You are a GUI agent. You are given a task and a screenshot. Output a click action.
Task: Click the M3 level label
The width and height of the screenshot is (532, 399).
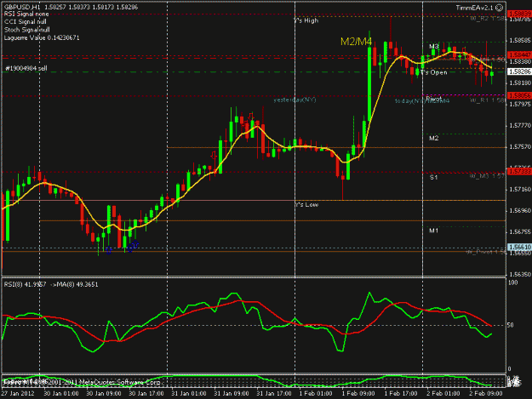click(433, 46)
